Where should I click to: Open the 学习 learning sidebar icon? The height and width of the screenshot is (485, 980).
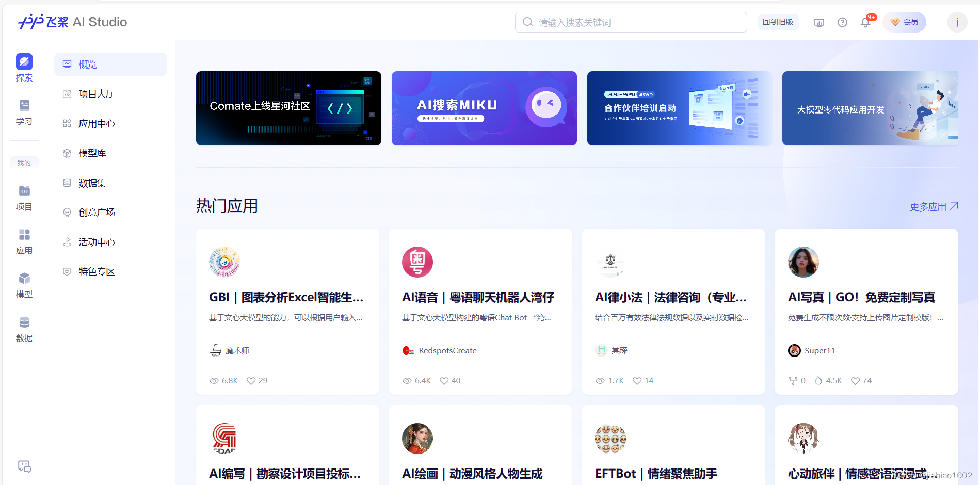click(x=24, y=112)
